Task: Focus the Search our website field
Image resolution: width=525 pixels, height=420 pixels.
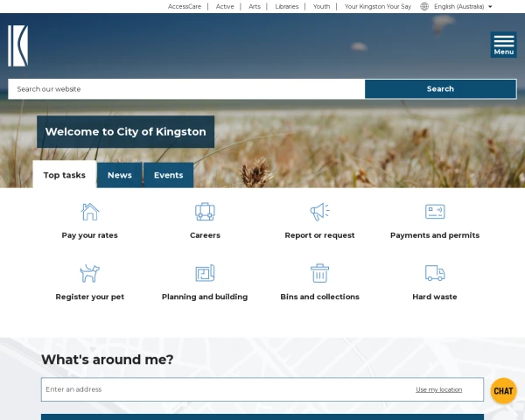Action: (x=186, y=88)
